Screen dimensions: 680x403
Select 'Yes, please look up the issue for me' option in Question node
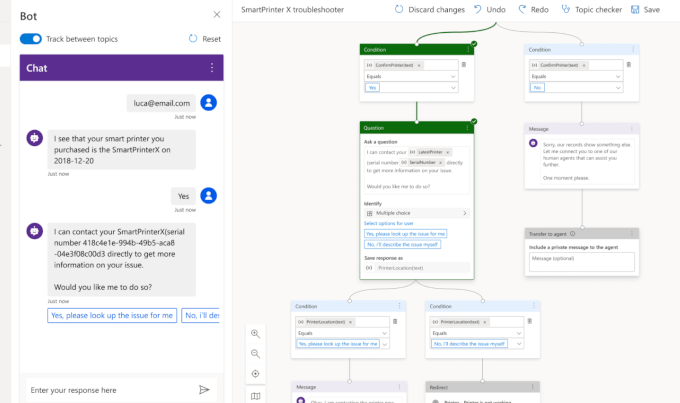tap(405, 234)
